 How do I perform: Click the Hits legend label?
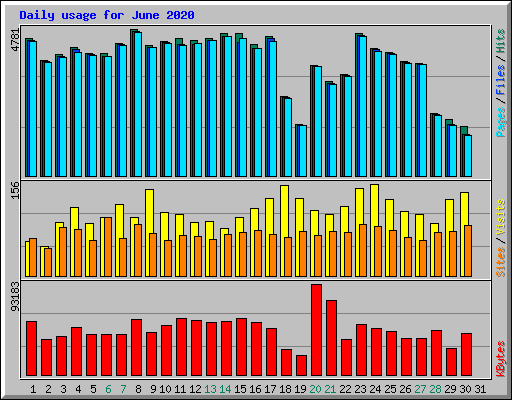[x=501, y=41]
